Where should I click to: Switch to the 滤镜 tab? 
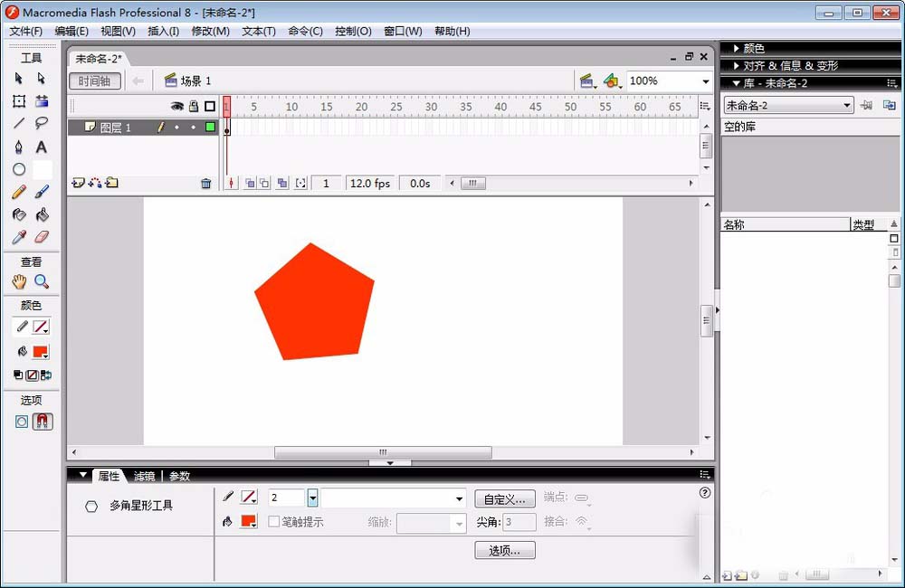click(x=144, y=476)
